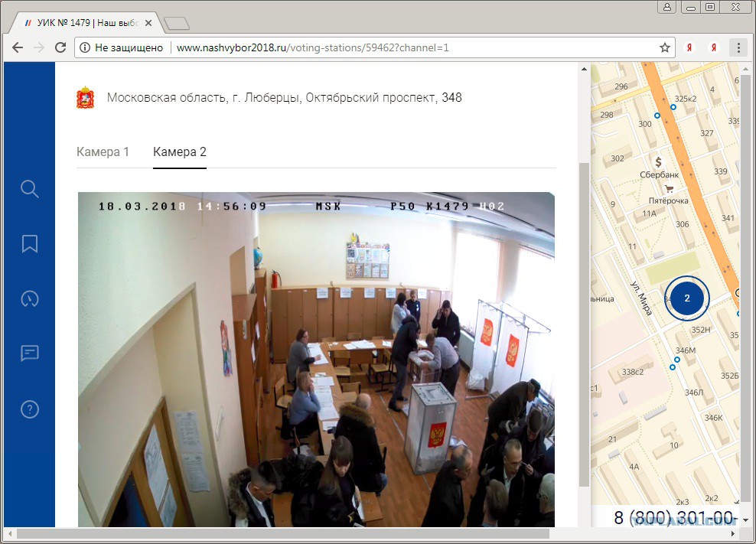This screenshot has height=544, width=756.
Task: Switch to the Камера 1 tab
Action: [x=103, y=152]
